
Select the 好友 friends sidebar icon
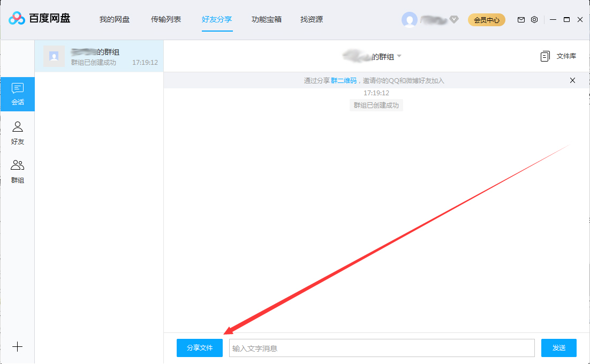tap(18, 133)
